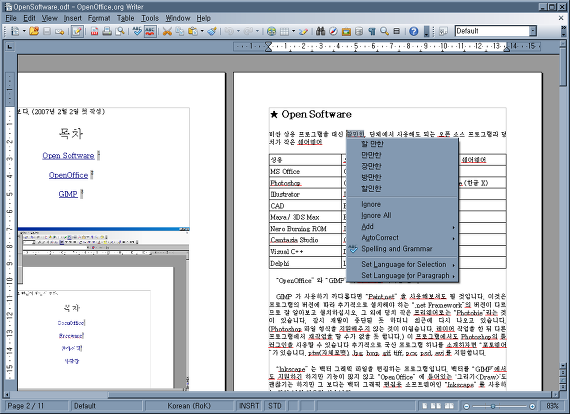Screen dimensions: 570x414
Task: Click the Export as PDF icon
Action: point(95,32)
